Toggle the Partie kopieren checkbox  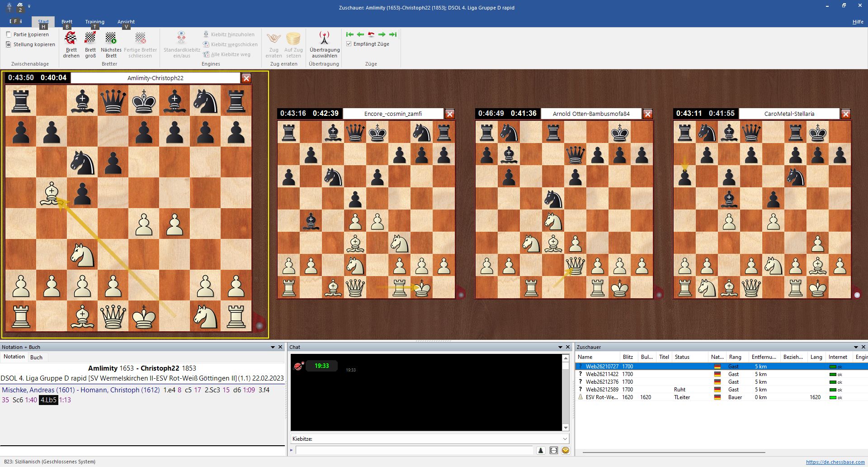pyautogui.click(x=9, y=34)
